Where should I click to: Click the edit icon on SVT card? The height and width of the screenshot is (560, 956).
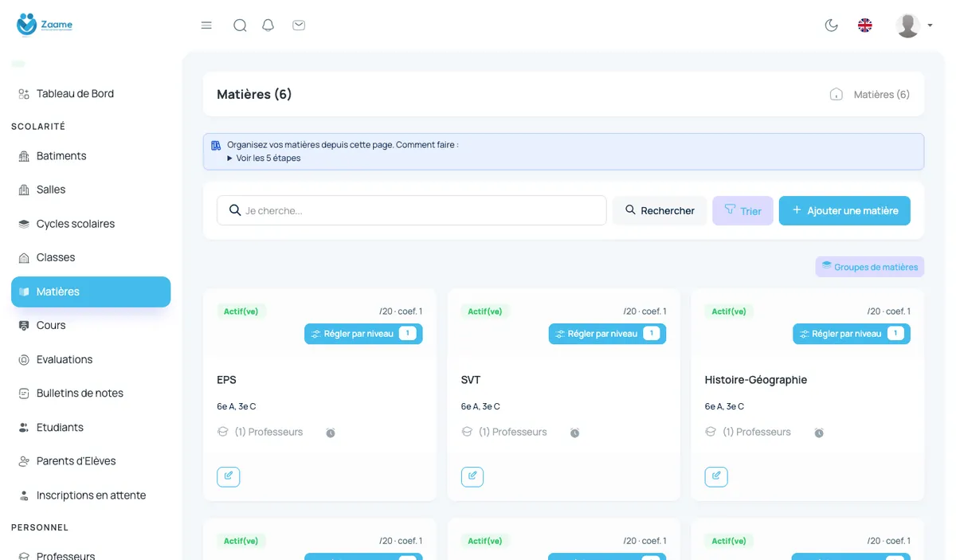click(472, 476)
